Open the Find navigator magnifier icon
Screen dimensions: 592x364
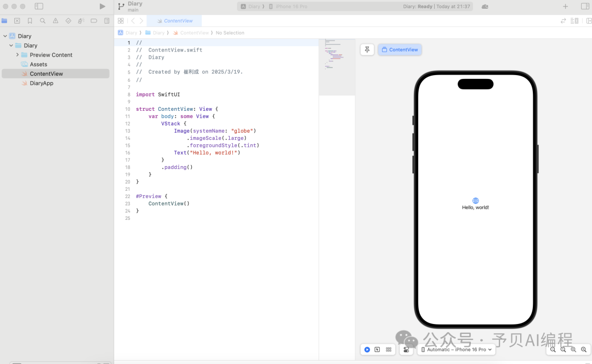click(x=43, y=21)
